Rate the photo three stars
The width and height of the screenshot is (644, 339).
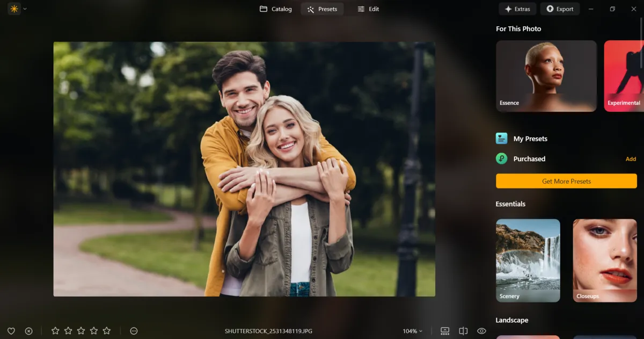coord(81,331)
